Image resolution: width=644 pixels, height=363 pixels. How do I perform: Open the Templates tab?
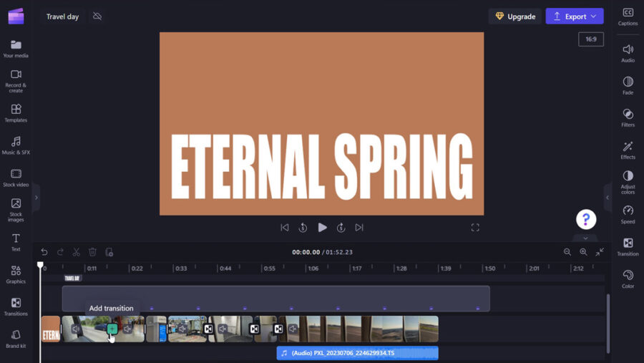16,113
